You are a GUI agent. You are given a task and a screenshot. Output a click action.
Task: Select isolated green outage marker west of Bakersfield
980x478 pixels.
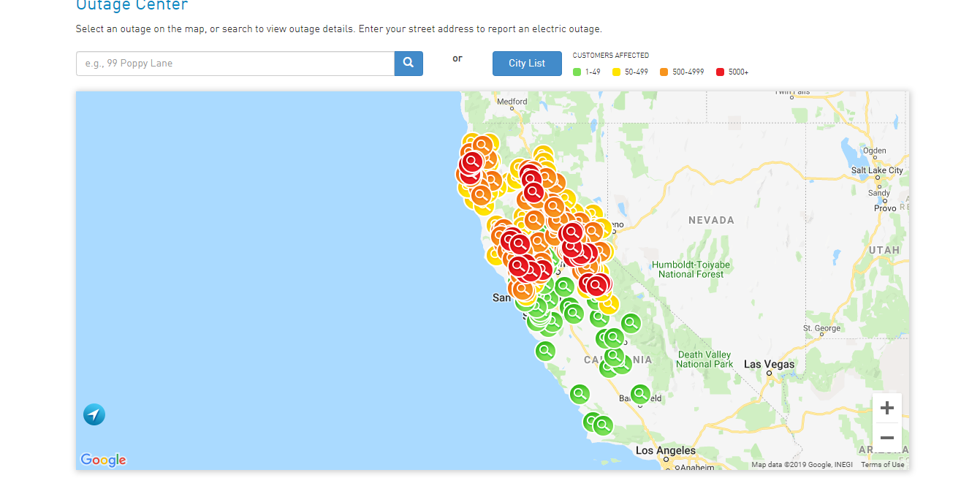pos(580,394)
